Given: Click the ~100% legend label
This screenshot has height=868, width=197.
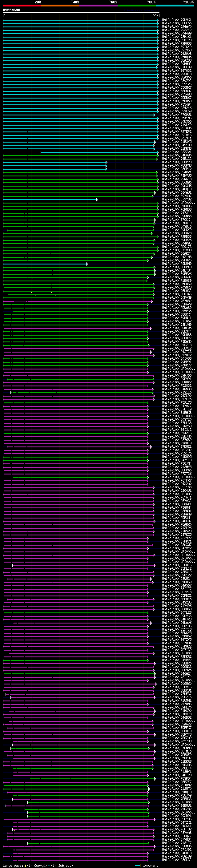Looking at the screenshot, I should click(189, 2).
